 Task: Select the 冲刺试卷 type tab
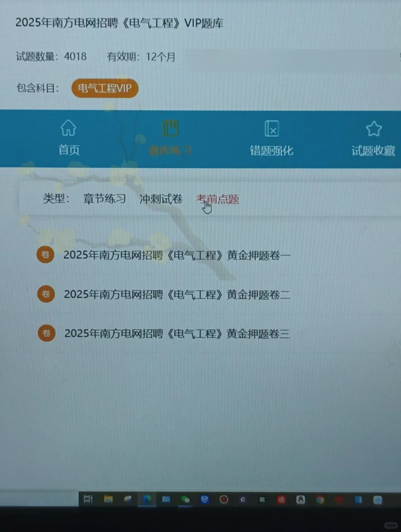pyautogui.click(x=161, y=199)
